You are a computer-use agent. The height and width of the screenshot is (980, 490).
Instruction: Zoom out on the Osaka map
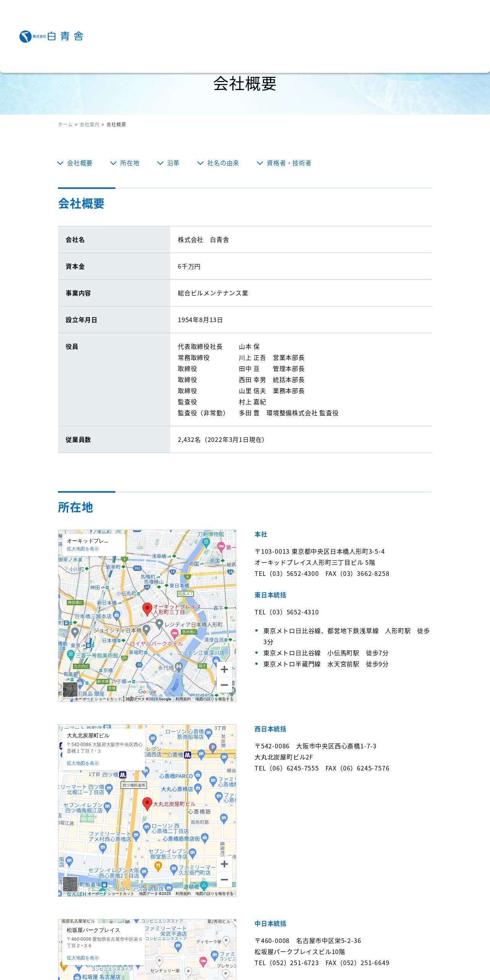tap(224, 880)
